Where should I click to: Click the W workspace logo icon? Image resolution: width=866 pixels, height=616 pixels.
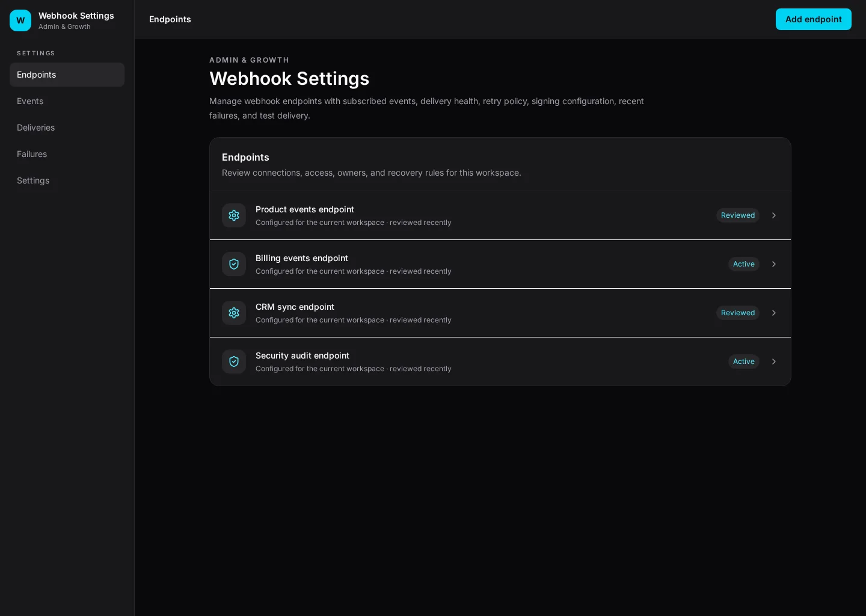(x=20, y=20)
